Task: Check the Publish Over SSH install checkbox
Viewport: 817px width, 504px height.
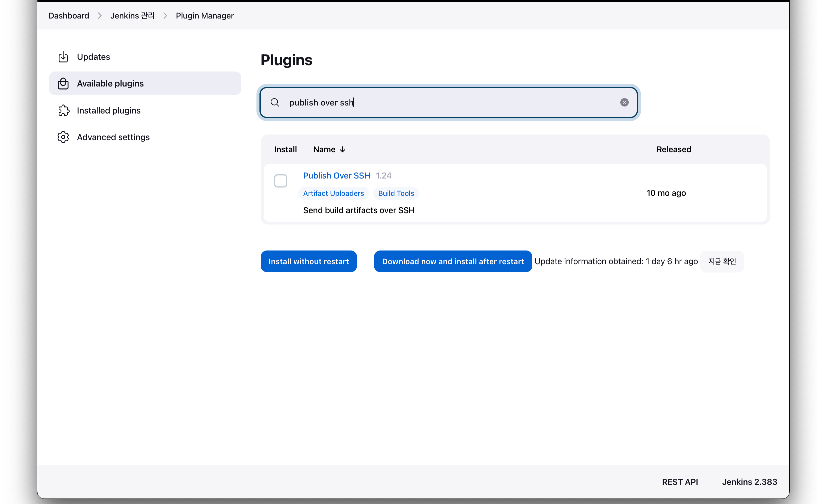Action: [x=280, y=181]
